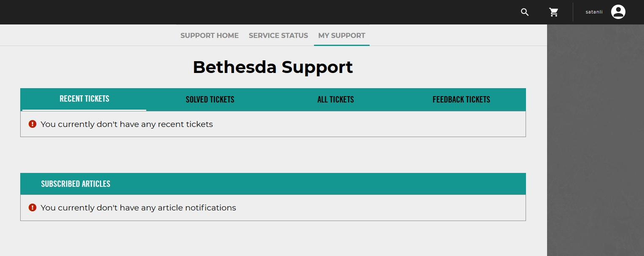
Task: Open the Feedback Tickets tab
Action: [x=461, y=100]
